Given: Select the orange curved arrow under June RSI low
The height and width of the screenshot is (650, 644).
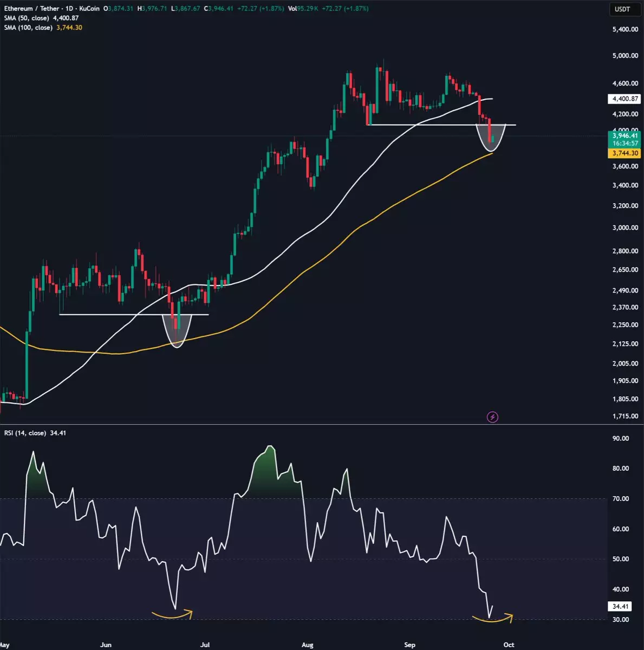Looking at the screenshot, I should 172,615.
